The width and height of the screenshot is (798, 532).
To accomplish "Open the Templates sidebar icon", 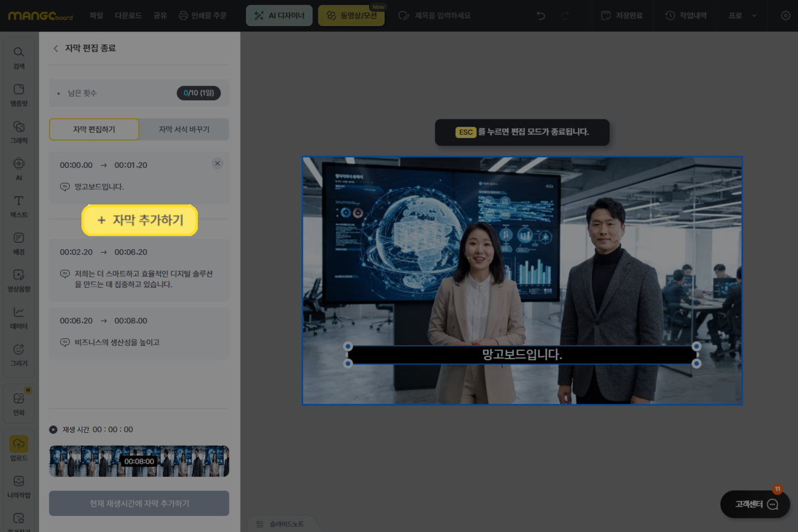I will 19,95.
